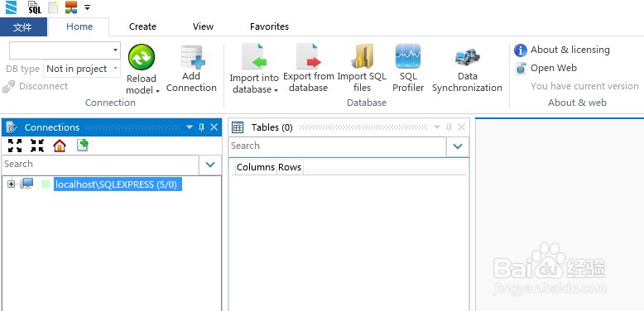Click Import into database icon
Screen dimensions: 644x311
pyautogui.click(x=254, y=56)
